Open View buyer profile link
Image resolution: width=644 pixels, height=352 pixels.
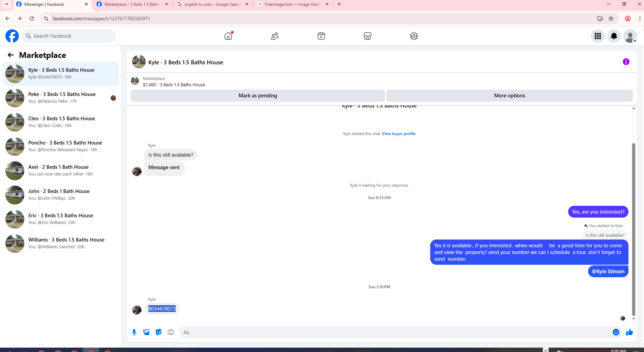click(399, 134)
